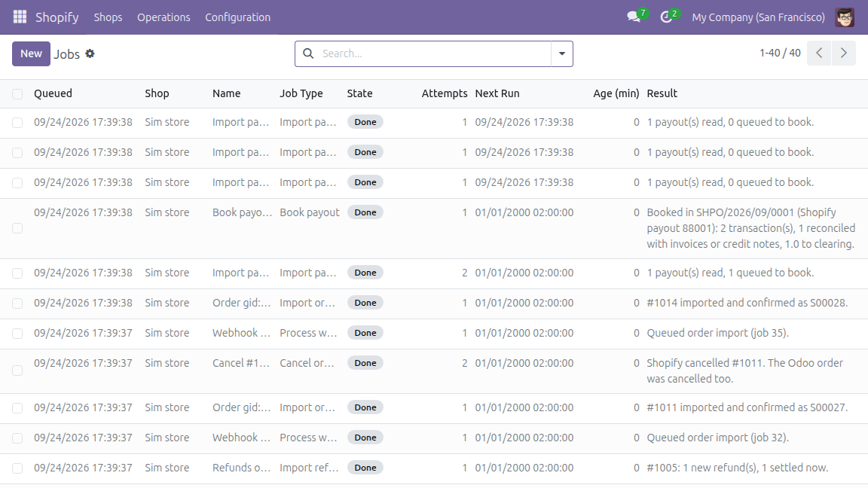Sort by the Name column header
Screen dimensions: 868x488
pos(226,93)
